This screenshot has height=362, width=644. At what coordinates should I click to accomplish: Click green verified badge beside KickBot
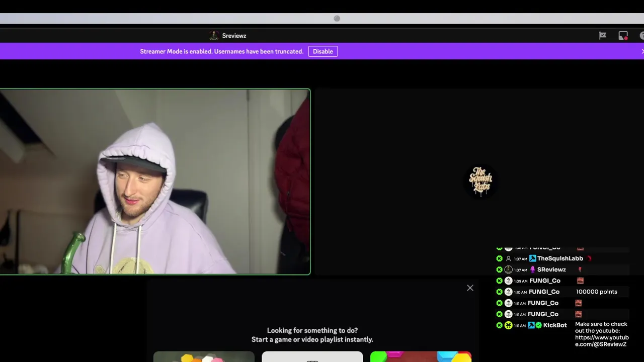[x=539, y=325]
